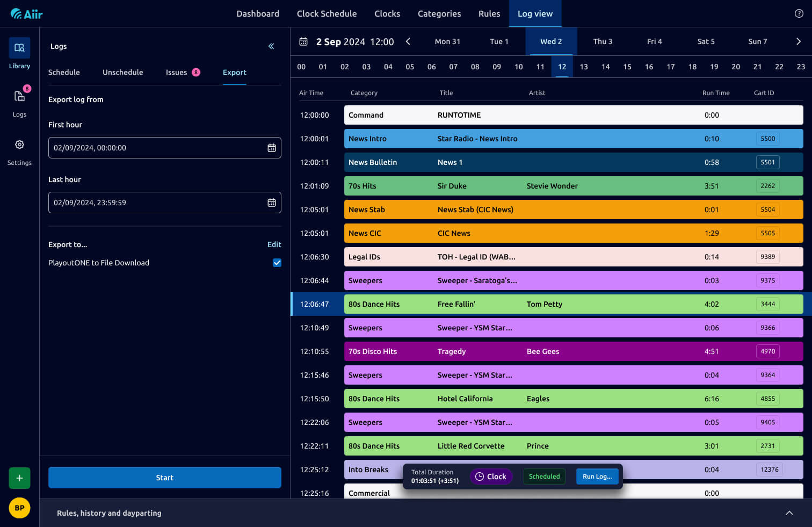The image size is (812, 527).
Task: Switch to Issues tab
Action: click(x=183, y=73)
